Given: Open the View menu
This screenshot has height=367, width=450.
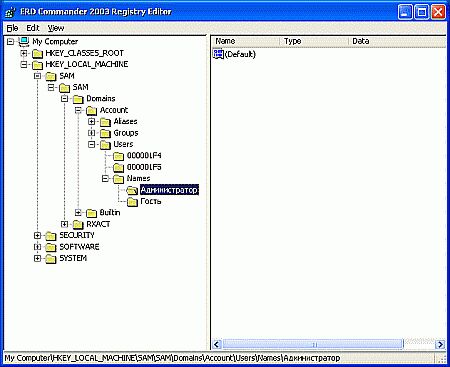Looking at the screenshot, I should [56, 28].
